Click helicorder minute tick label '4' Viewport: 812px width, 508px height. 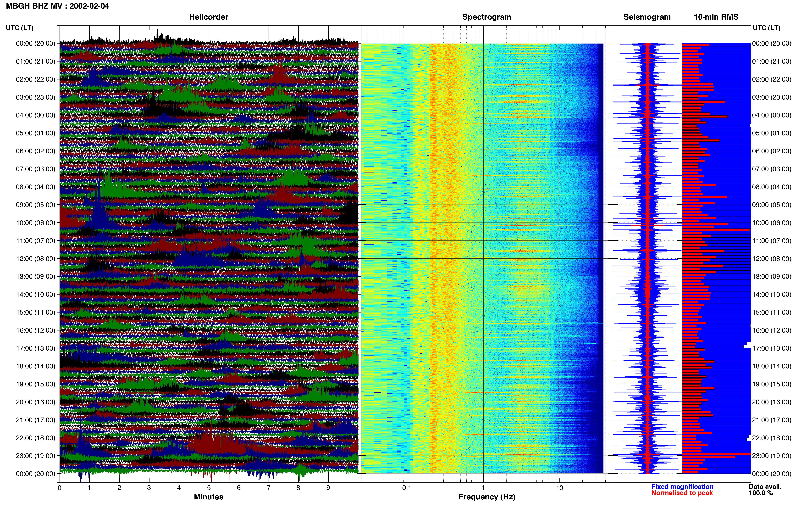point(179,488)
